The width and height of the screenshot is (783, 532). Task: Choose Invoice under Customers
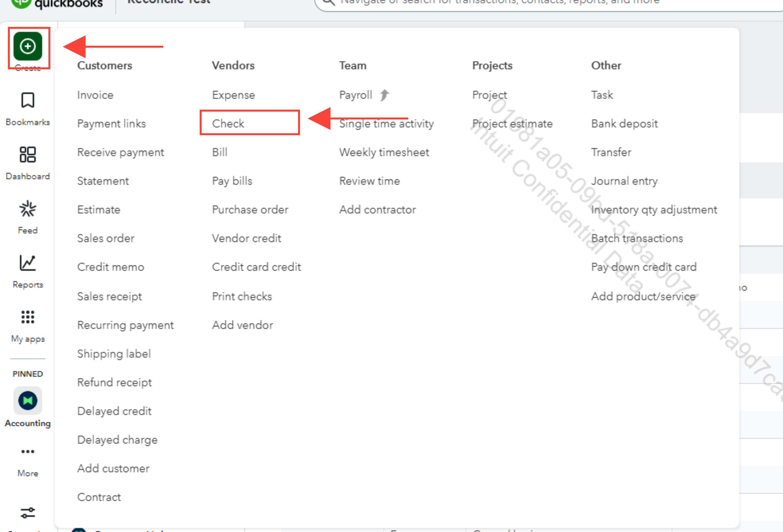coord(95,95)
